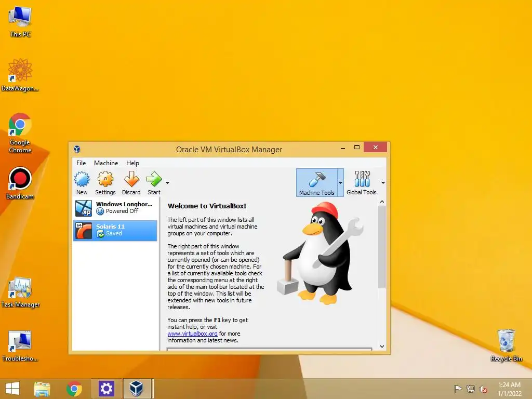This screenshot has width=532, height=399.
Task: Click the welcome pane scroll up arrow
Action: point(382,202)
